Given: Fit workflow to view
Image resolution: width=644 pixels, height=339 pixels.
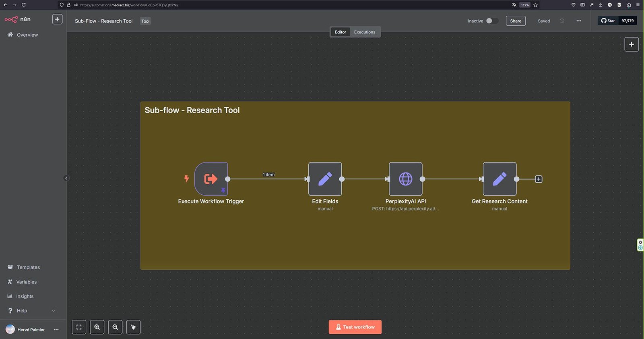Looking at the screenshot, I should 79,327.
